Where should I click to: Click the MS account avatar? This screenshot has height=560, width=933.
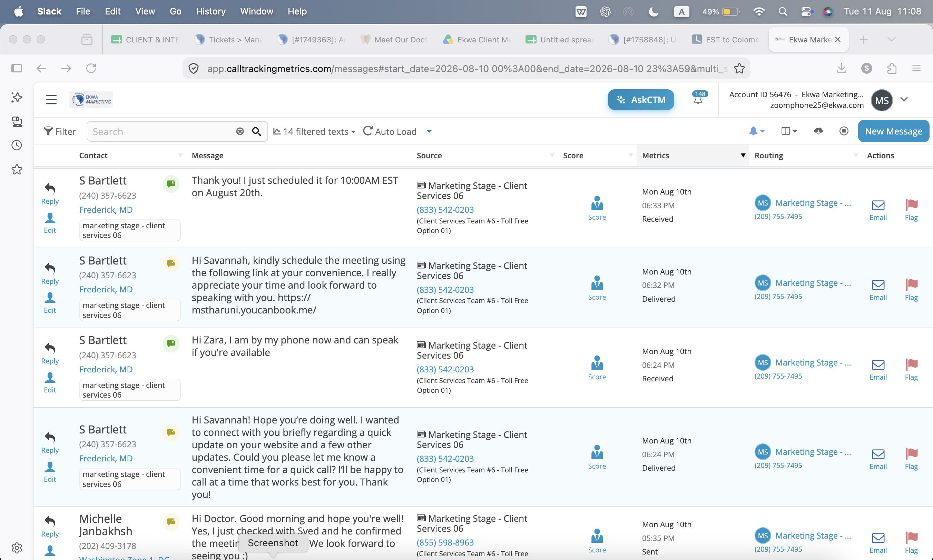[881, 100]
